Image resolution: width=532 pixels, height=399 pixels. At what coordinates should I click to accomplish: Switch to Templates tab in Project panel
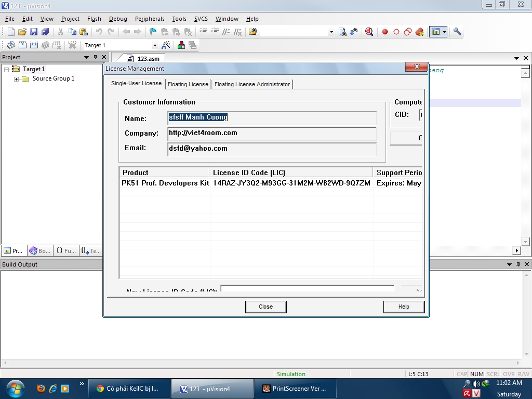coord(91,251)
